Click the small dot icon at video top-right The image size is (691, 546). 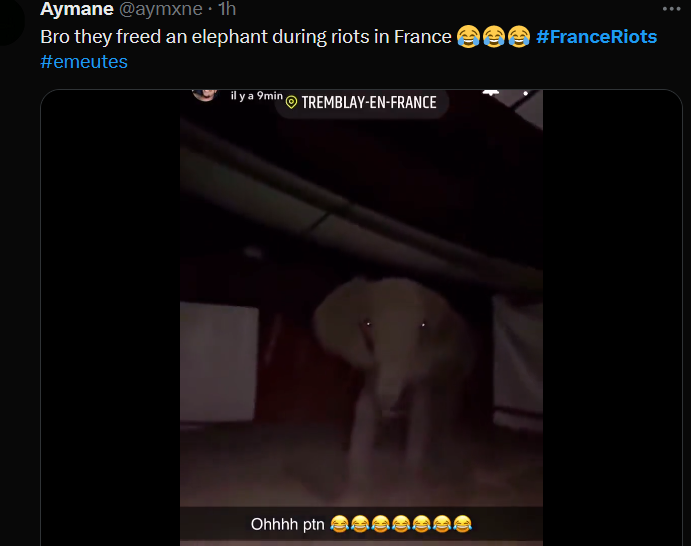[525, 93]
